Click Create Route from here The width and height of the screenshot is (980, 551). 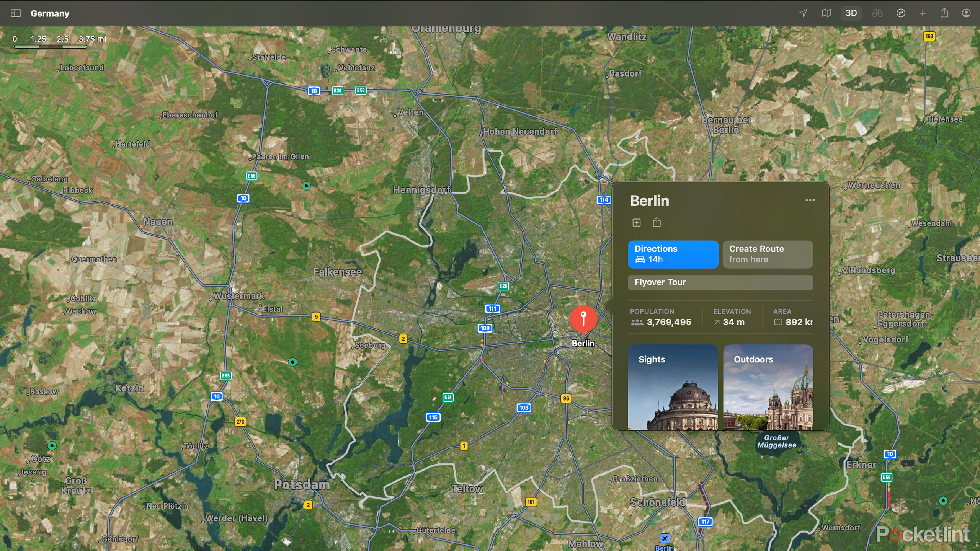[x=768, y=254]
